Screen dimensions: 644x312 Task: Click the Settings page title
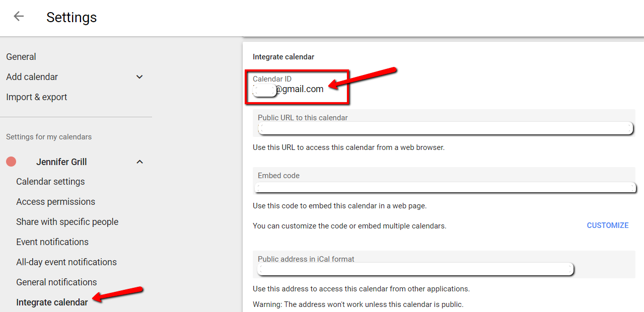tap(71, 17)
